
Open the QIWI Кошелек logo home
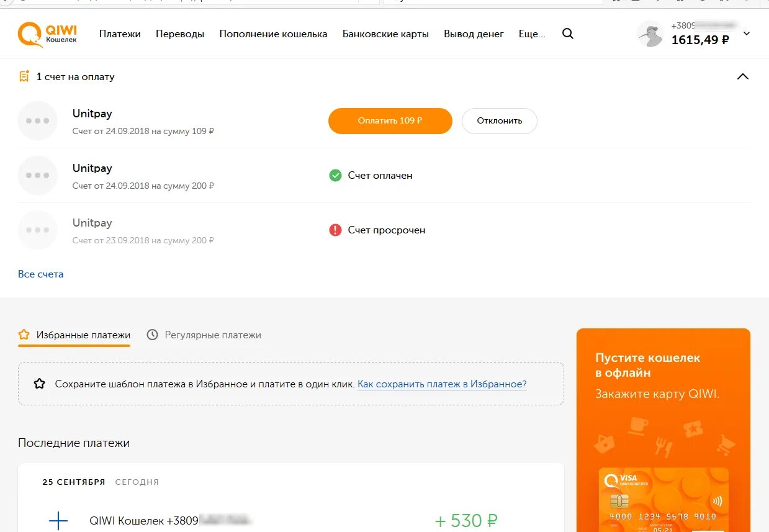[x=48, y=35]
